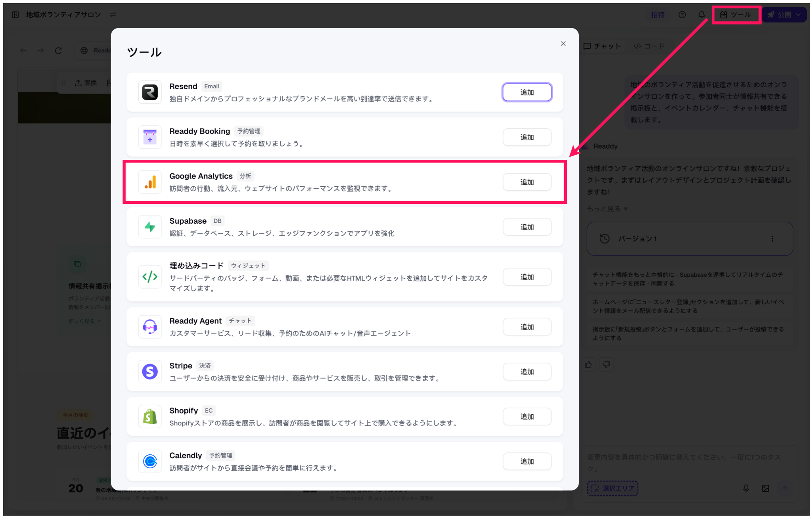Click the Readdy Agent headset icon
The height and width of the screenshot is (521, 812).
pos(150,327)
